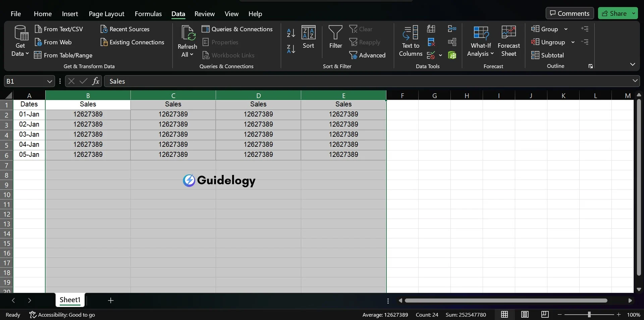This screenshot has width=644, height=320.
Task: Expand the formula bar
Action: (635, 81)
